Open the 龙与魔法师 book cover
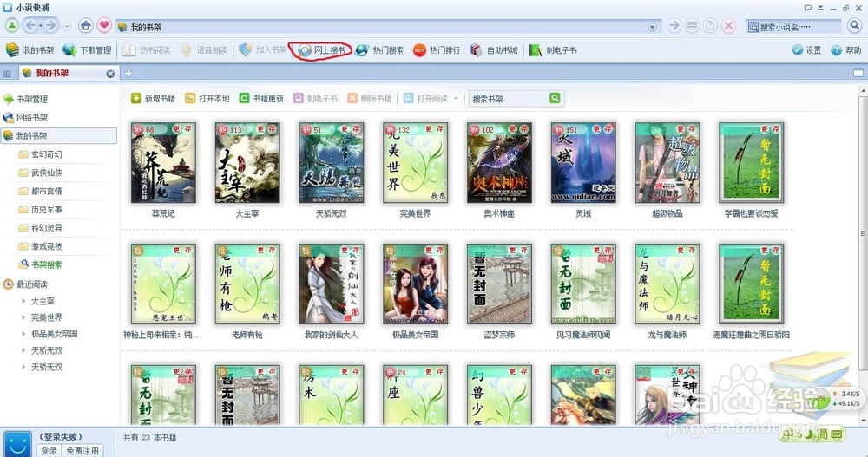 667,284
